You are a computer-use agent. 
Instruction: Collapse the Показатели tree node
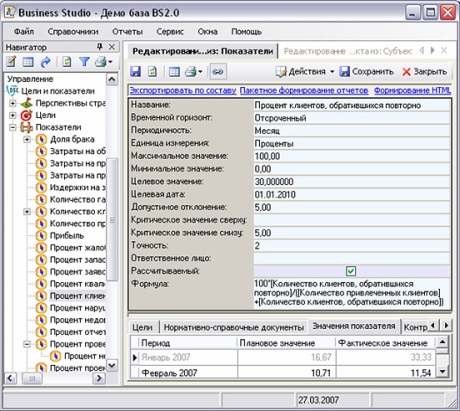13,127
